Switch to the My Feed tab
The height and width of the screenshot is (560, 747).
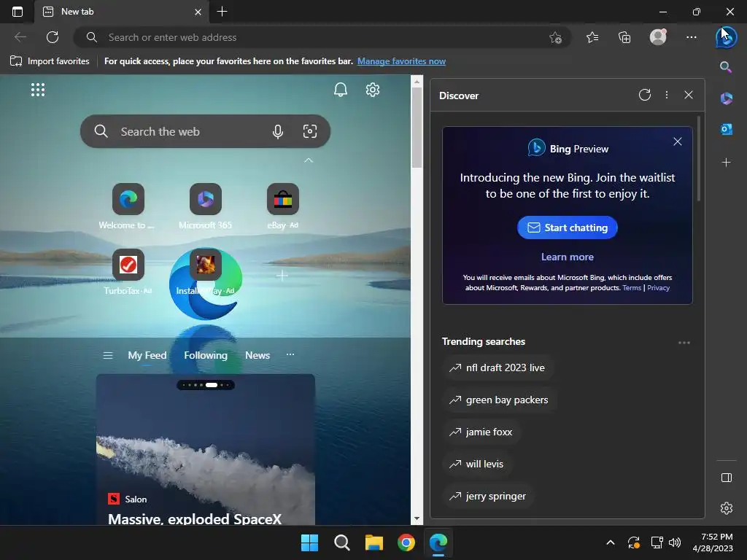pos(147,355)
